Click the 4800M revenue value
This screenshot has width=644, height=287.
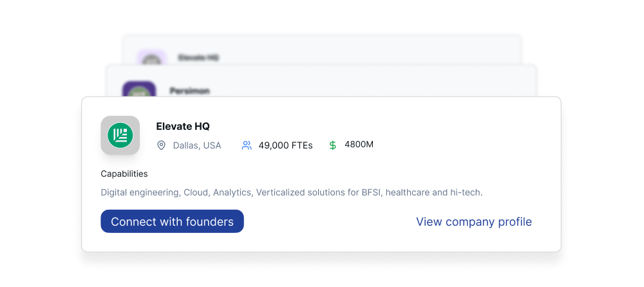tap(359, 145)
